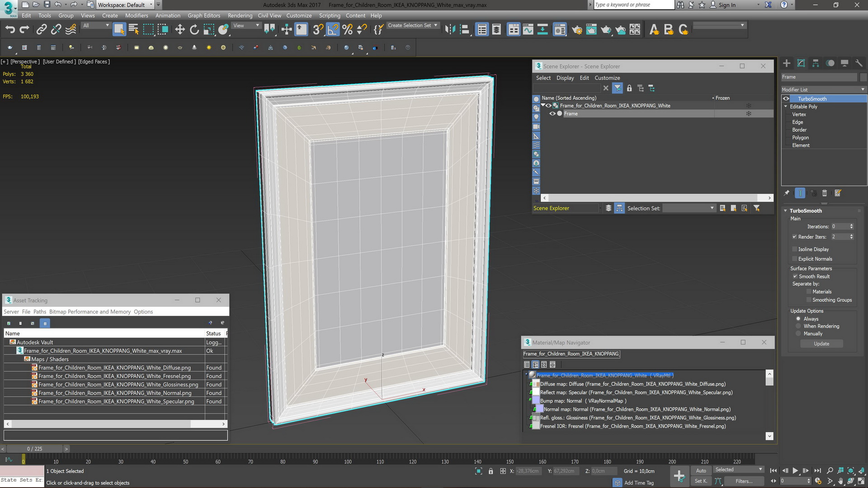
Task: Open the Rendered Frame Window
Action: pos(591,30)
